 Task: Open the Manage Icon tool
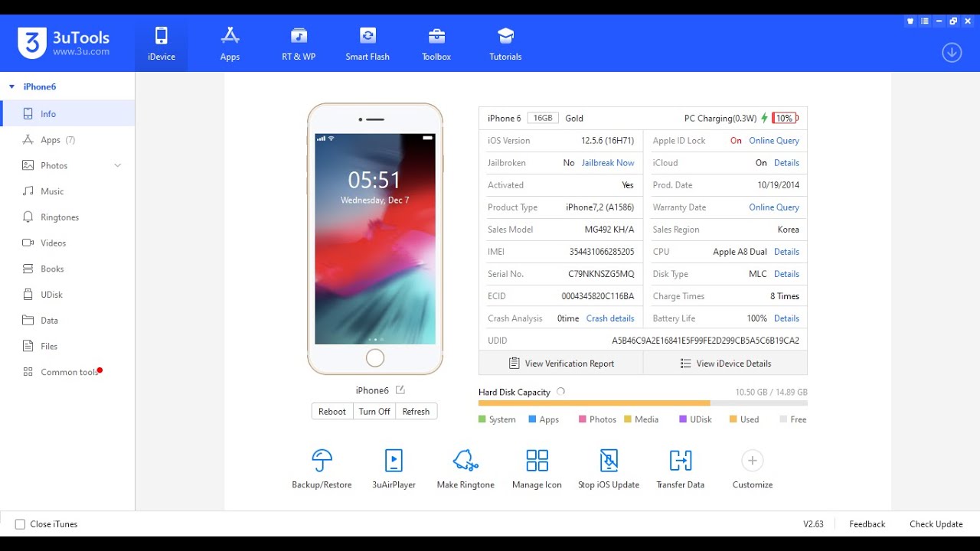click(x=537, y=468)
